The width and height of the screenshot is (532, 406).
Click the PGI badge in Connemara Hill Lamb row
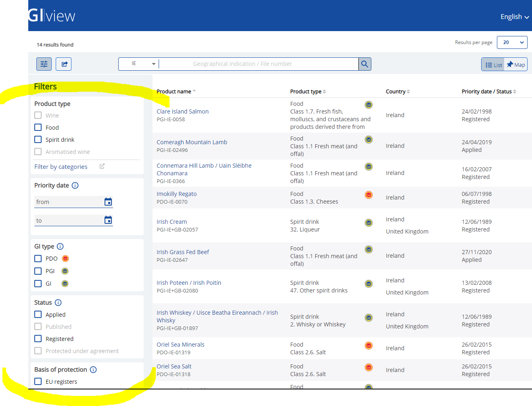369,167
